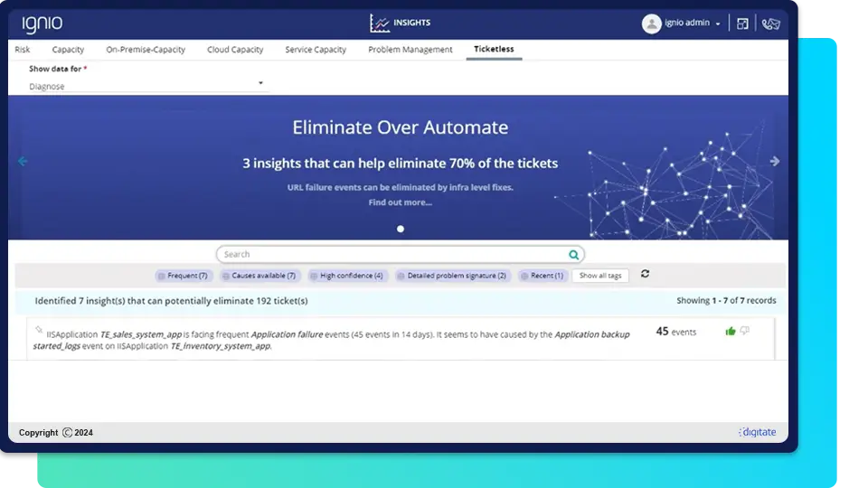Open the contact support phone-mail icon
Image resolution: width=868 pixels, height=488 pixels.
click(x=770, y=24)
